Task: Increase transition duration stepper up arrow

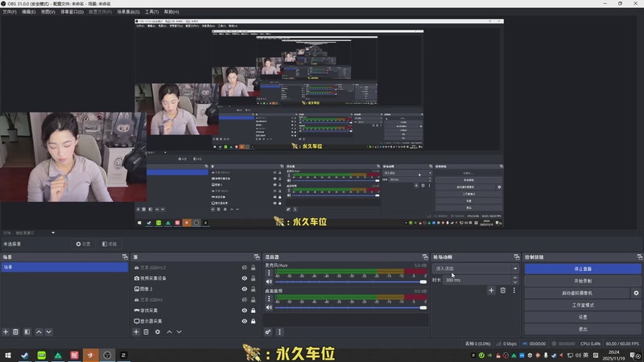Action: pyautogui.click(x=515, y=278)
